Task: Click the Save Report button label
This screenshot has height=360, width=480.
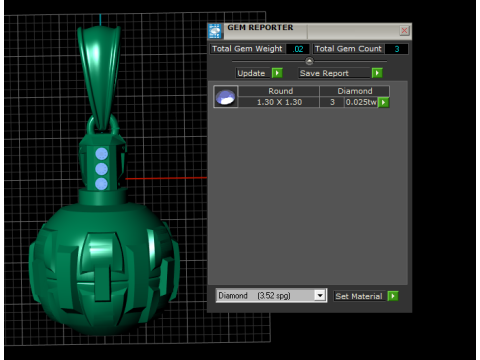Action: click(x=334, y=73)
